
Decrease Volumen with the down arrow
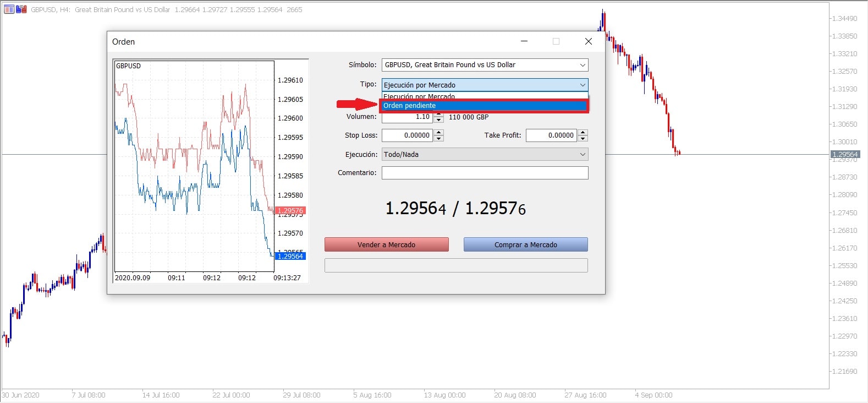[x=438, y=119]
